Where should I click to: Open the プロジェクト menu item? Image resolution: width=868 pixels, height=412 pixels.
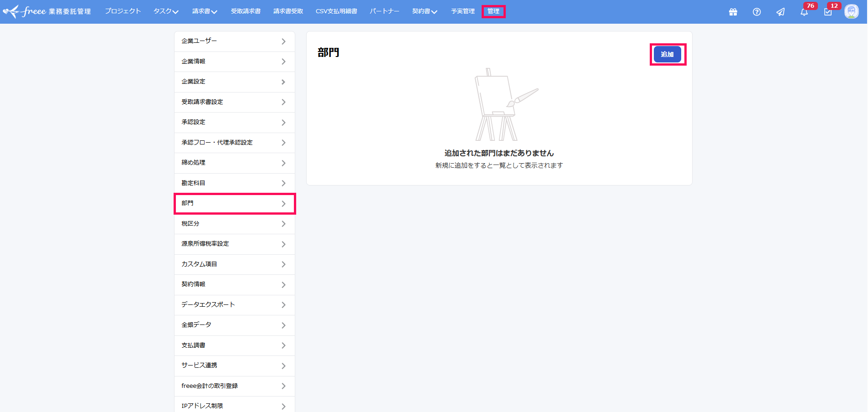pos(123,11)
